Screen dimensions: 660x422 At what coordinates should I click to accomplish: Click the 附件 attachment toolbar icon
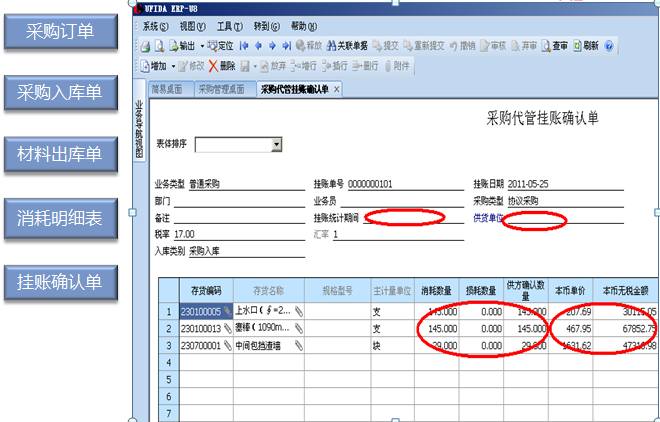[x=395, y=66]
